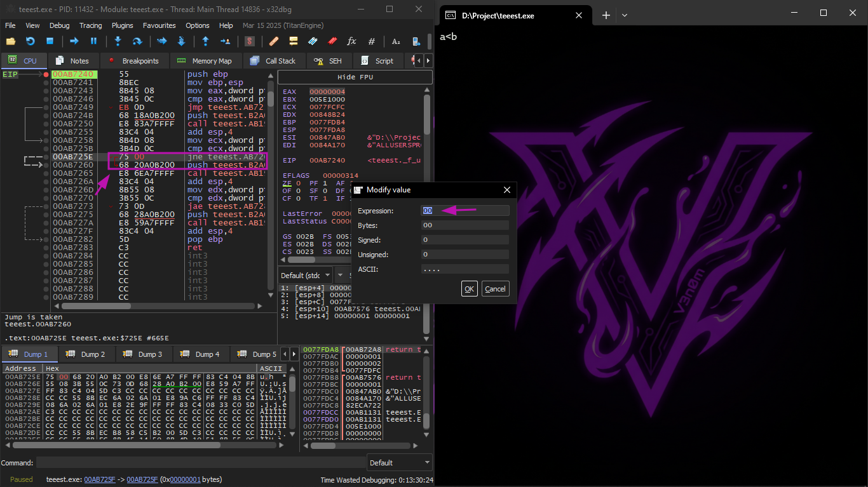Image resolution: width=868 pixels, height=487 pixels.
Task: Click the Step Into toolbar icon
Action: coord(118,41)
